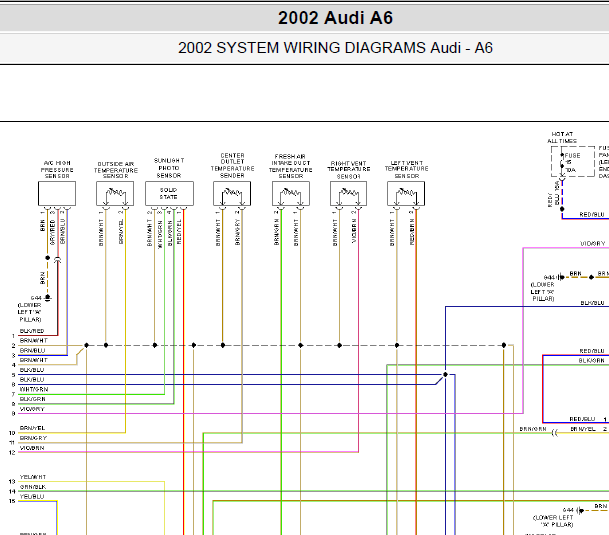Click the "RED/BLU" label beside terminal 1
This screenshot has width=609, height=535.
point(582,419)
